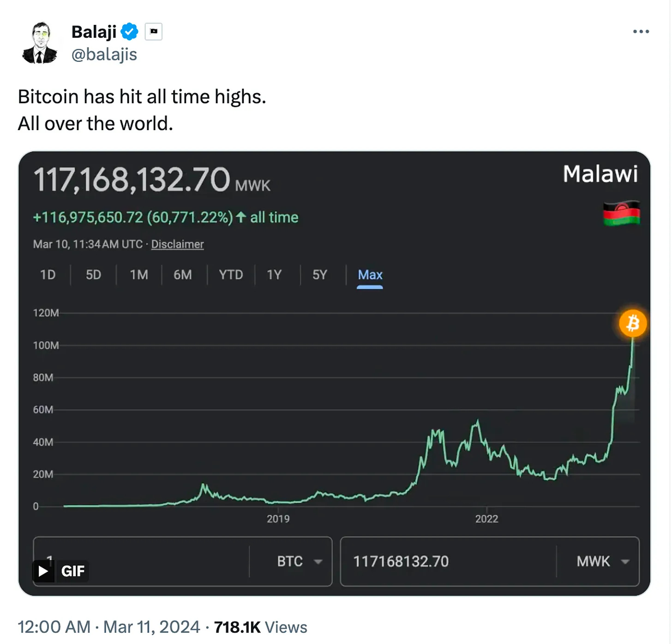Switch to the 1M chart range
The width and height of the screenshot is (672, 644).
[139, 275]
